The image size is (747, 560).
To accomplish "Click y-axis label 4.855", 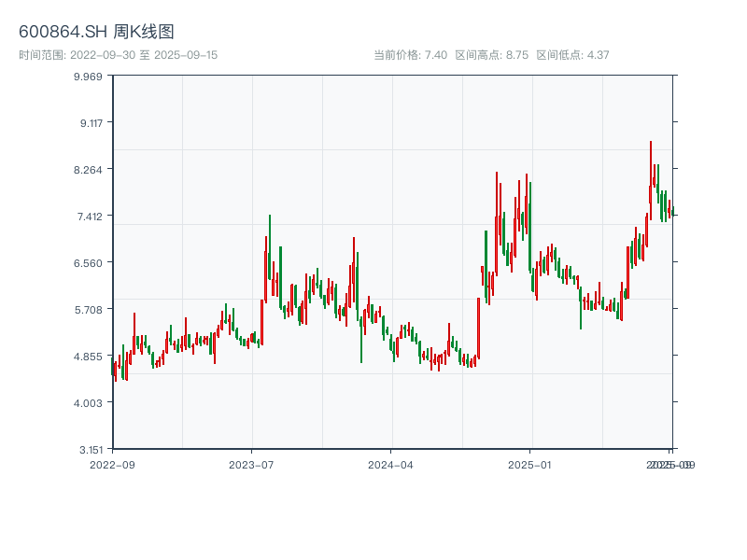I will pos(88,357).
